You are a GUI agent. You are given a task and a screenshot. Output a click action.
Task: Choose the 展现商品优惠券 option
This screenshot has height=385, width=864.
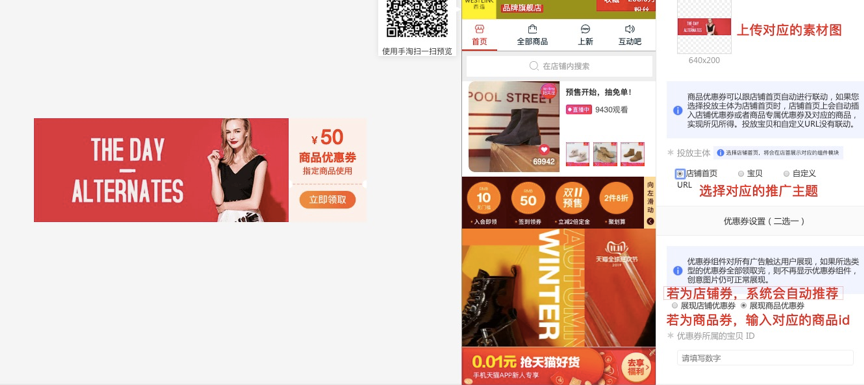pos(743,305)
